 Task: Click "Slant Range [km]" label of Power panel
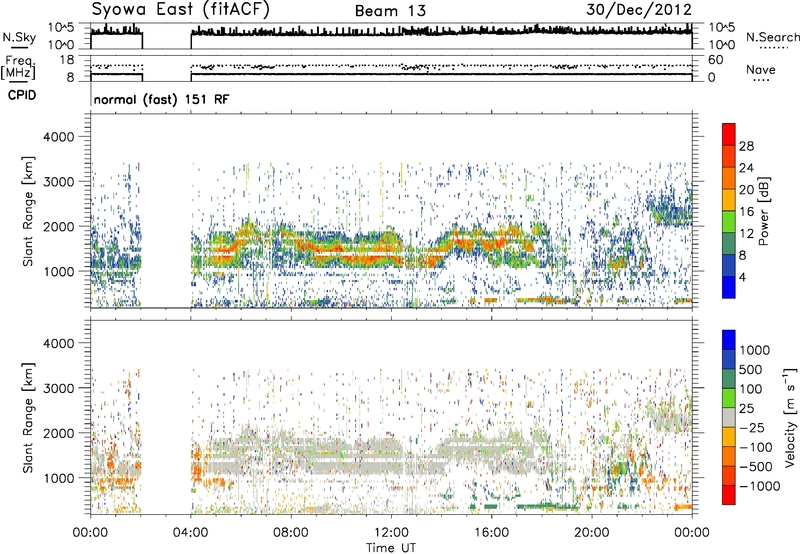pyautogui.click(x=28, y=211)
